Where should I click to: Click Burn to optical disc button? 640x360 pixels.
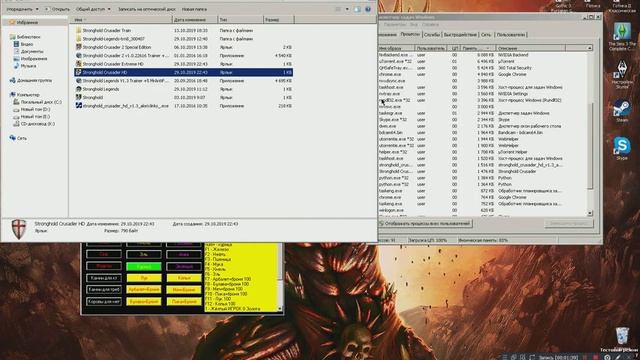tap(147, 9)
